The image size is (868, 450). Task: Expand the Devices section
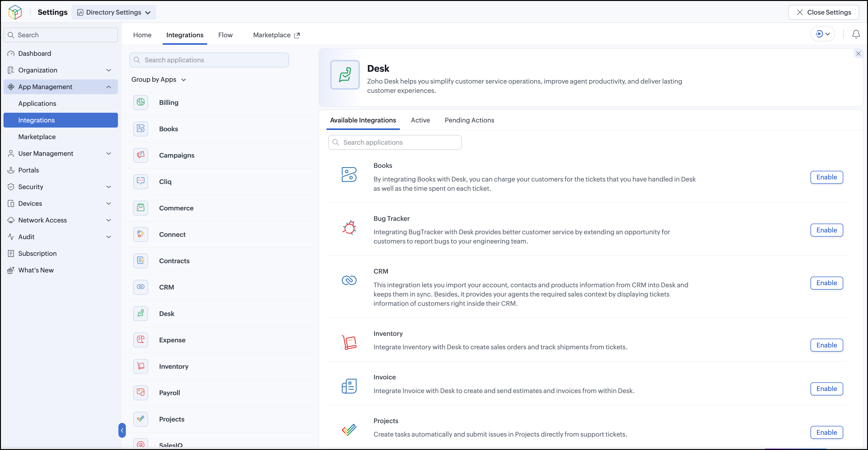(x=108, y=203)
